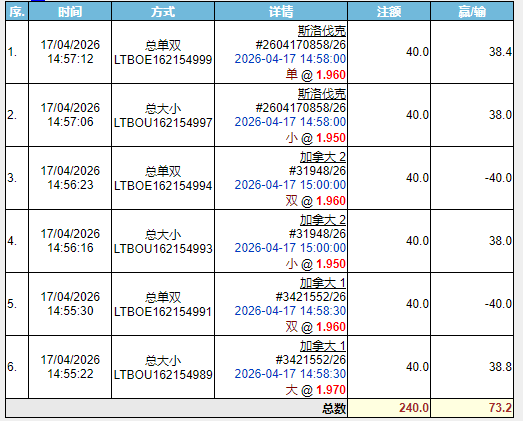Click the 赢/输 column header
Screen dimensions: 523x421
coord(472,12)
